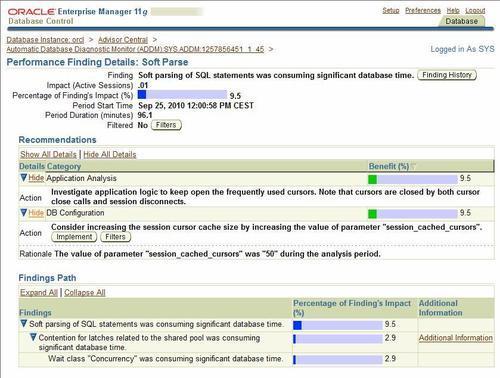
Task: Click the Rationale text about session_cached_cursors
Action: point(217,254)
